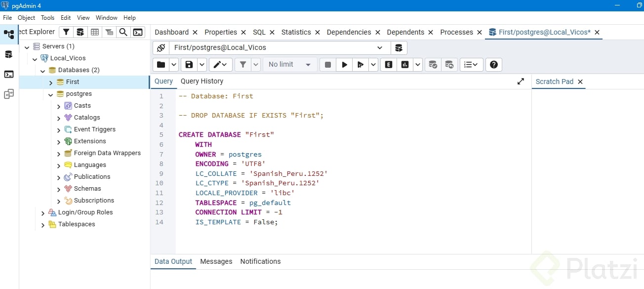Click the connection status icon
The width and height of the screenshot is (644, 289).
point(161,48)
